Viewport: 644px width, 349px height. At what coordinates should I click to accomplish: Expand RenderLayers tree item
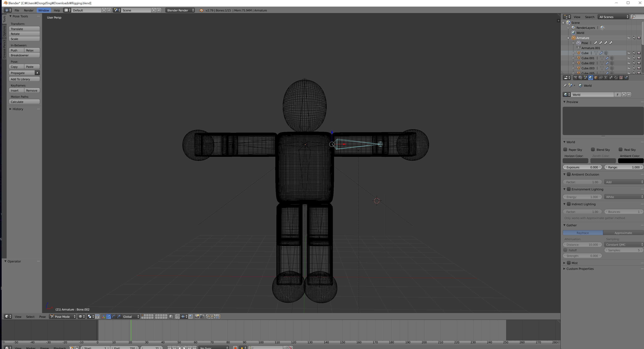point(569,28)
